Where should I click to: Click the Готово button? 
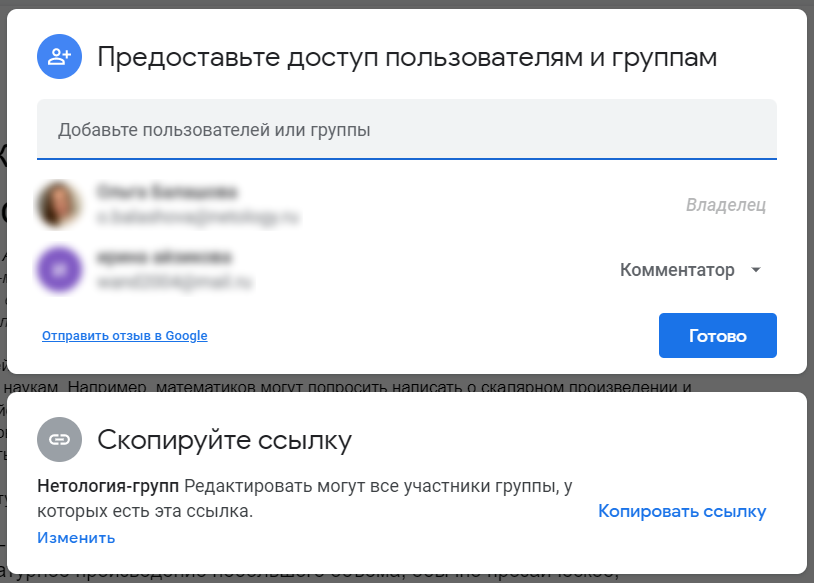pos(717,335)
